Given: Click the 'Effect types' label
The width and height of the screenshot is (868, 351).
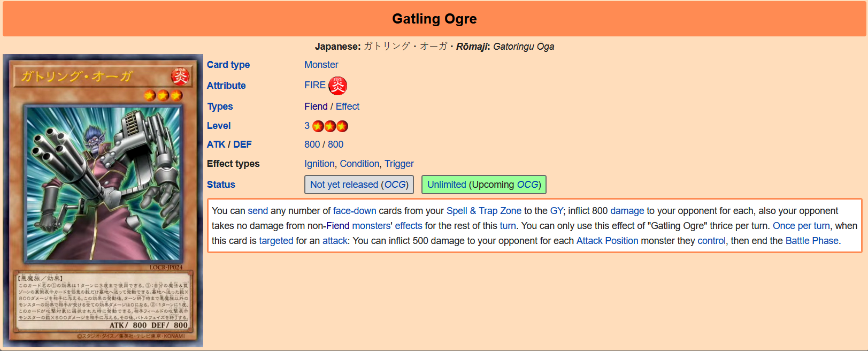Looking at the screenshot, I should [x=233, y=164].
